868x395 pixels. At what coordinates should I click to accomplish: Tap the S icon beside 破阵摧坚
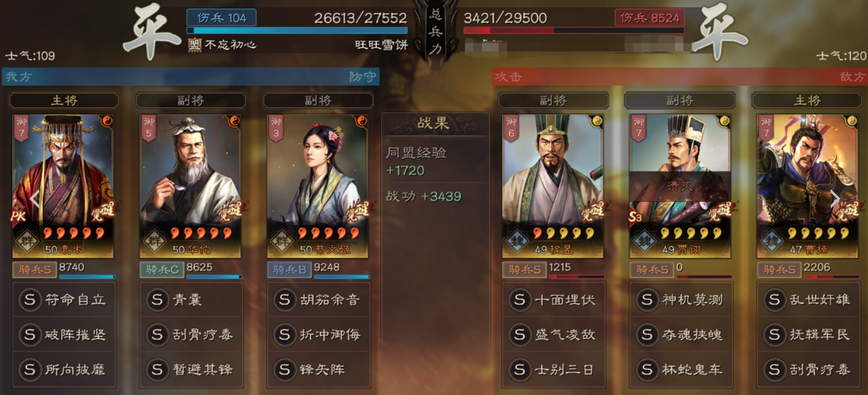pyautogui.click(x=30, y=334)
